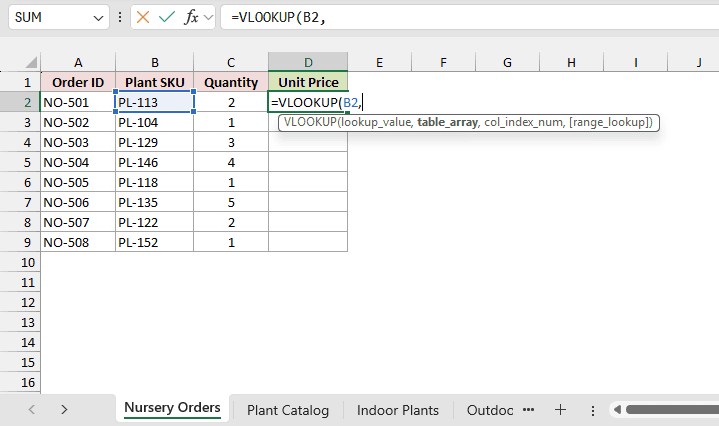Screen dimensions: 719x426
Task: Click col_index_num in the VLOOKUP tooltip
Action: click(524, 122)
